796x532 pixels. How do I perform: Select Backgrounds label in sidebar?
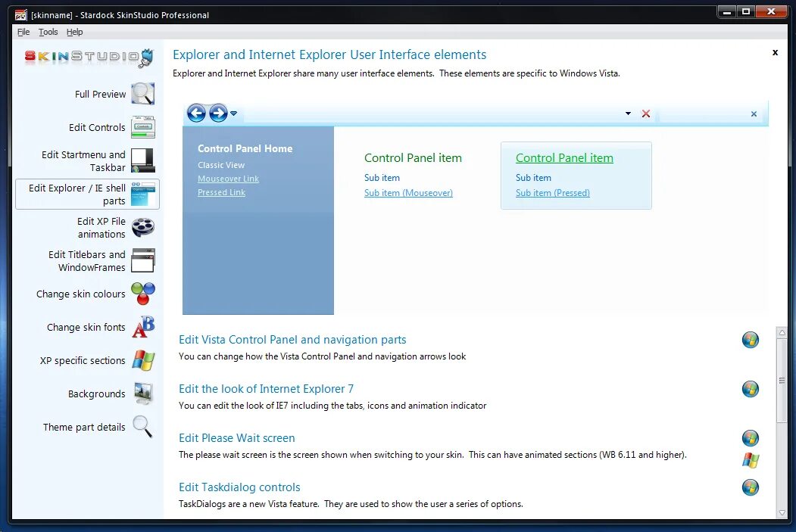(x=96, y=394)
